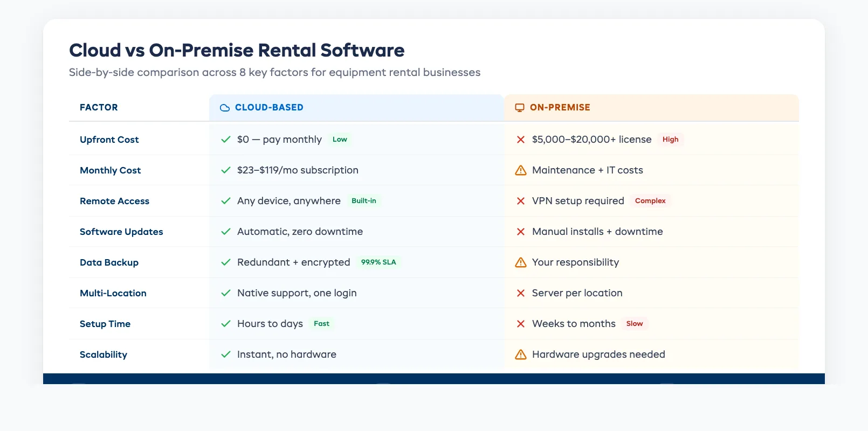Click the High badge
Screen dimensions: 868x431
[x=670, y=140]
